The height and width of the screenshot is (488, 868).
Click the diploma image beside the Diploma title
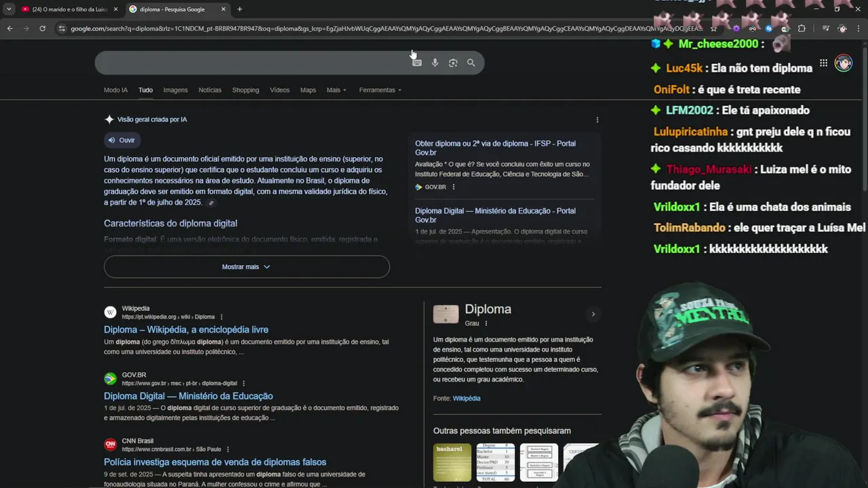tap(446, 314)
